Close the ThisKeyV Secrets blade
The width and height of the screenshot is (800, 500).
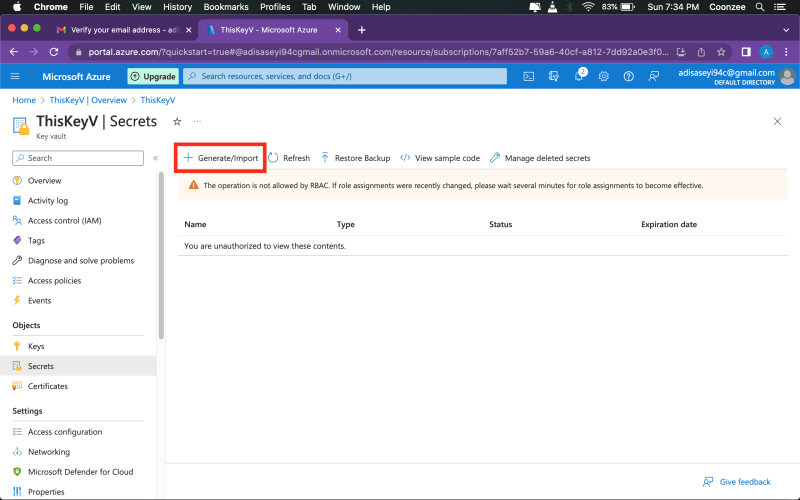(x=777, y=121)
